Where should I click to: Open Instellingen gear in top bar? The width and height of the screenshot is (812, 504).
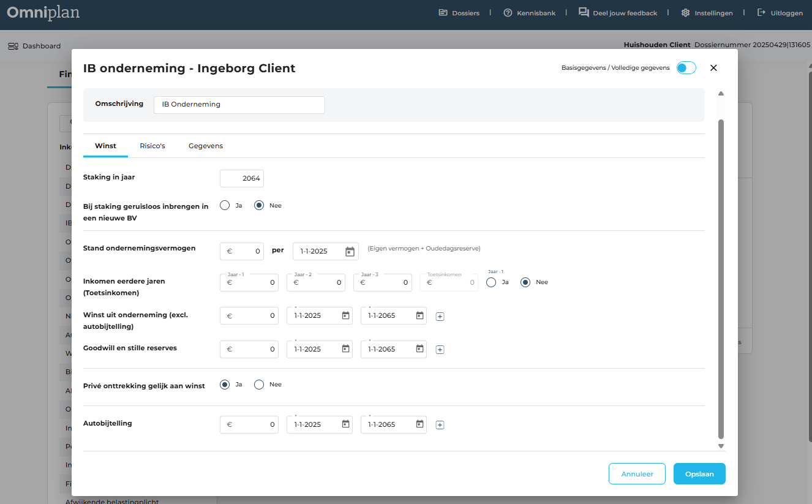coord(685,13)
